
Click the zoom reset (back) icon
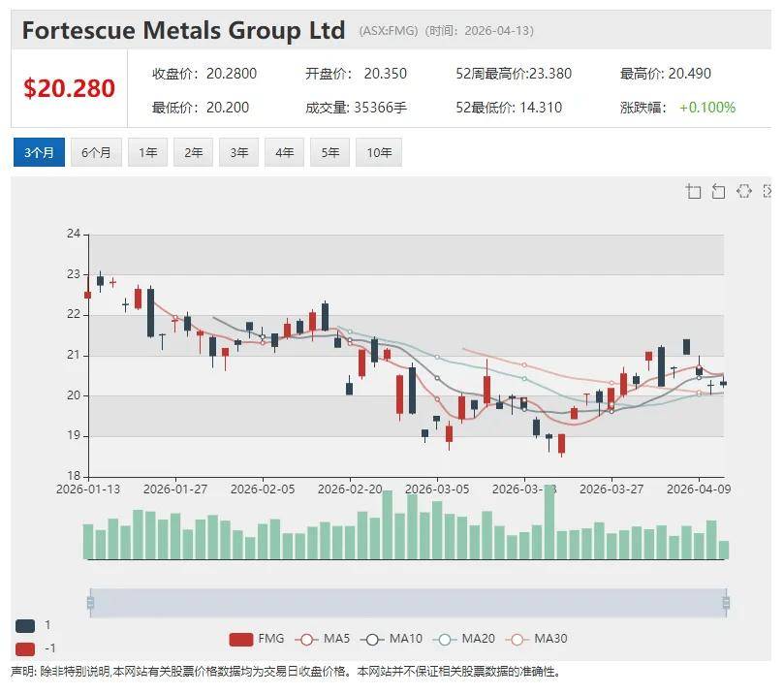tap(718, 191)
